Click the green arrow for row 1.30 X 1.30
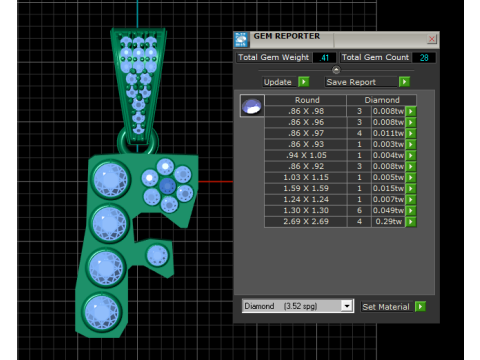Viewport: 480px width, 360px height. [411, 210]
